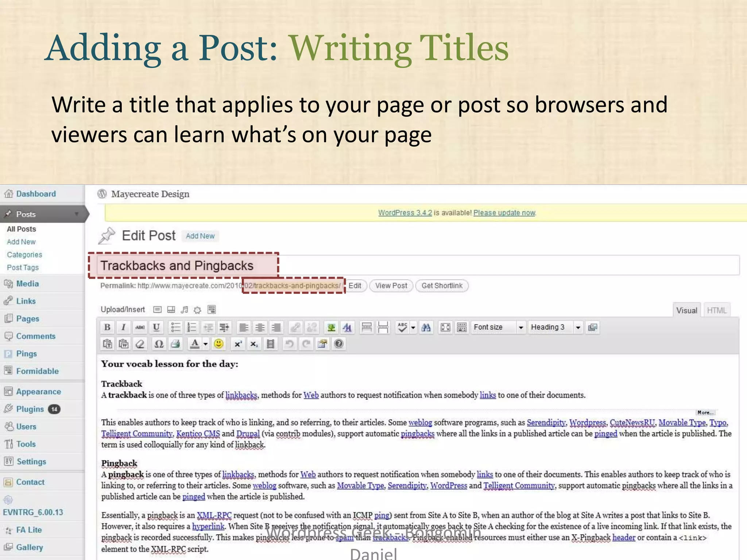Click Add New next to Edit Post

tap(200, 236)
